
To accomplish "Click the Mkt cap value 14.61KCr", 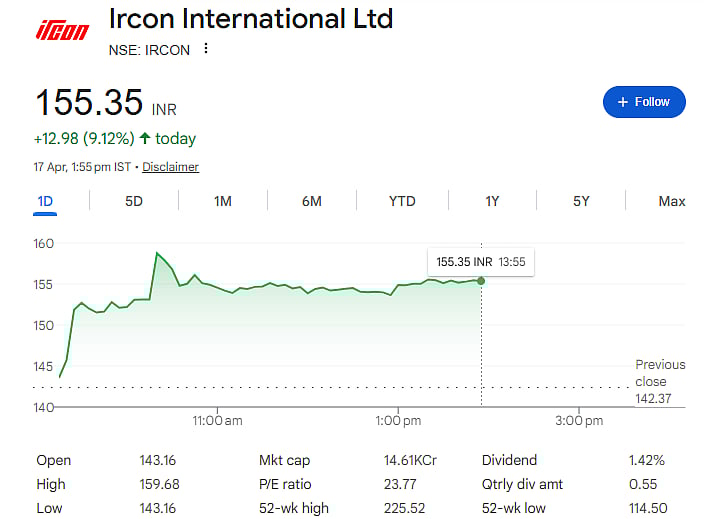I will [x=410, y=460].
